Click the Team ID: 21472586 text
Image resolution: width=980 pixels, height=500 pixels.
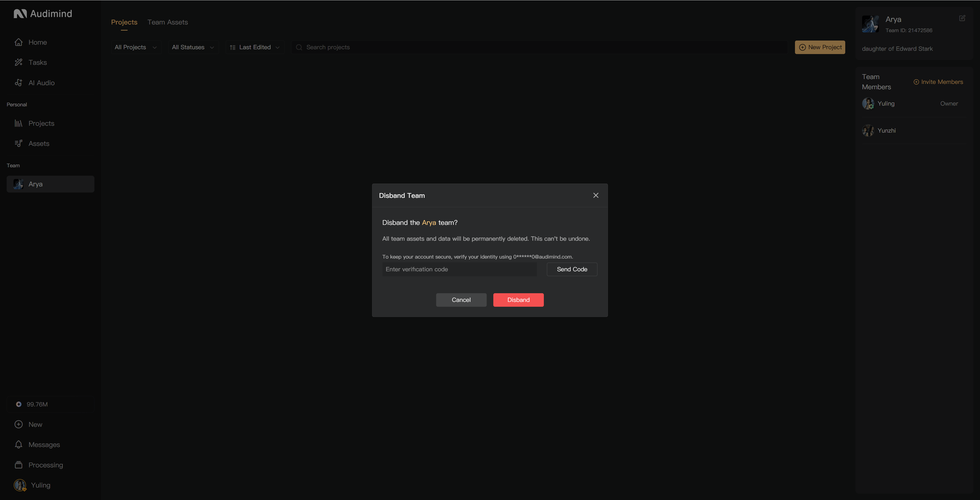[909, 30]
